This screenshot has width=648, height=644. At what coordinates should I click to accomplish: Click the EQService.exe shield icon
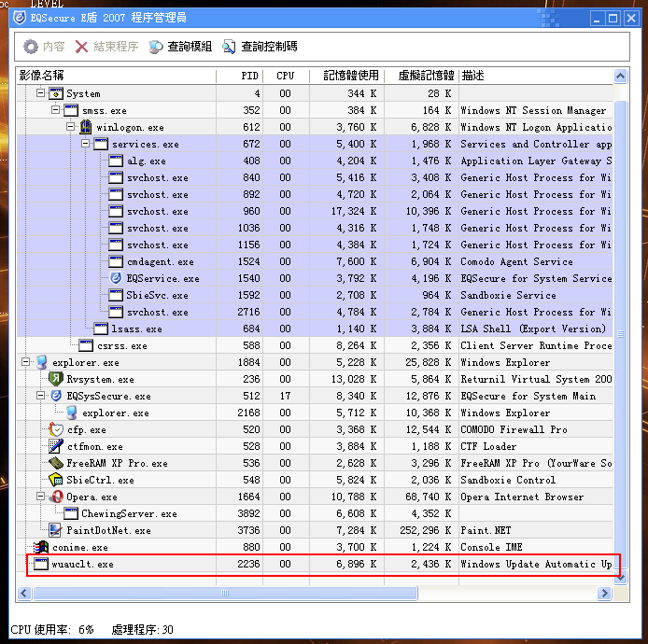[x=116, y=278]
